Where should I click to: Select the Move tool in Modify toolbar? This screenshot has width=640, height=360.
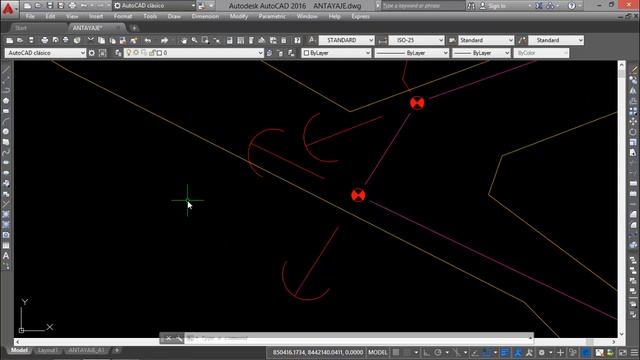click(x=633, y=121)
